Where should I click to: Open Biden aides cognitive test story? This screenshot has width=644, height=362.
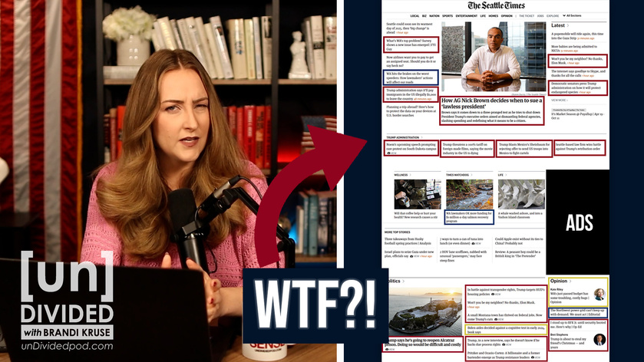click(x=506, y=330)
